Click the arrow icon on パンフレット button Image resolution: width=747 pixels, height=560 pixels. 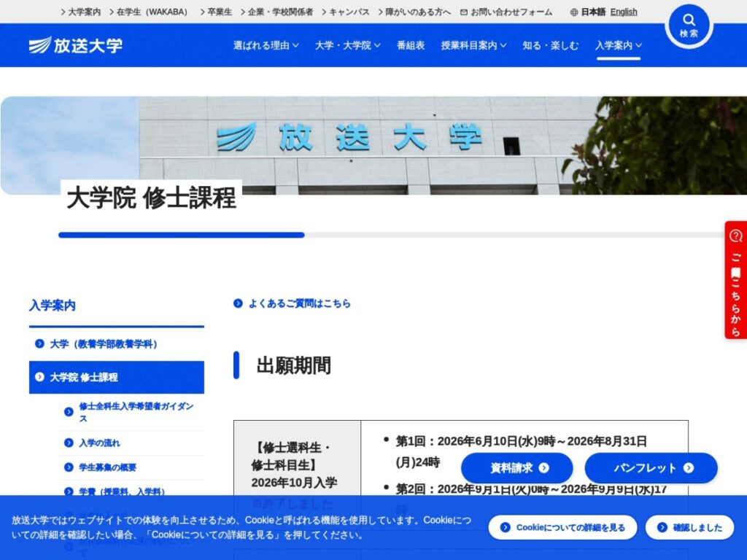pos(689,468)
